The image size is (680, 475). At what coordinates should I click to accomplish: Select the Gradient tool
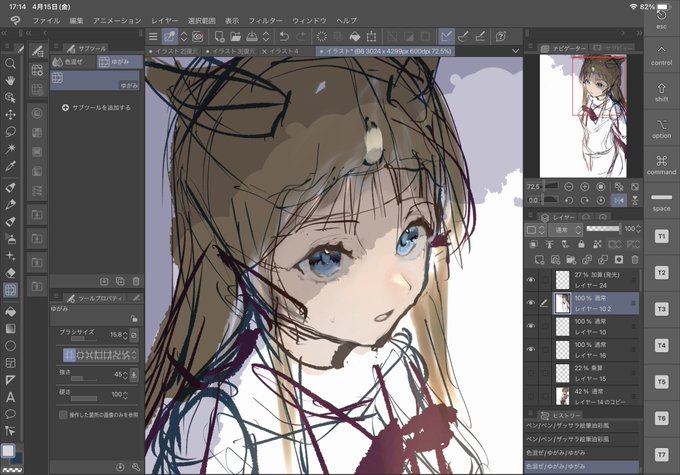(x=10, y=328)
